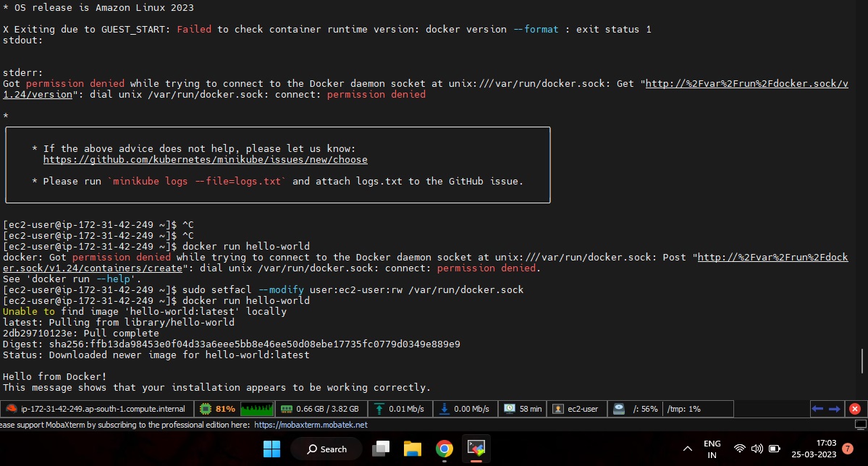Click the ec2-user account icon in status bar
This screenshot has height=466, width=868.
[x=559, y=409]
